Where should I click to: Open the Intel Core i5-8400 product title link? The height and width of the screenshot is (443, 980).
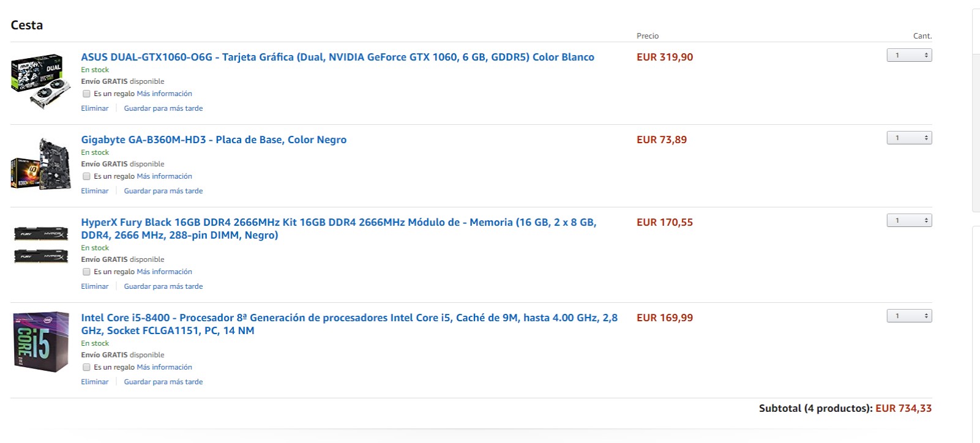tap(349, 318)
